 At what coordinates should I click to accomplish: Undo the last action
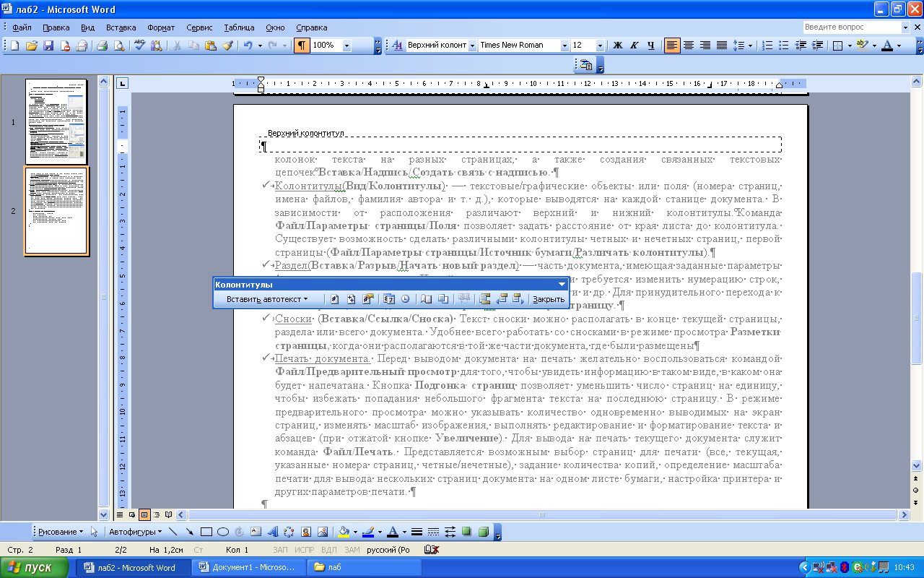pos(248,46)
